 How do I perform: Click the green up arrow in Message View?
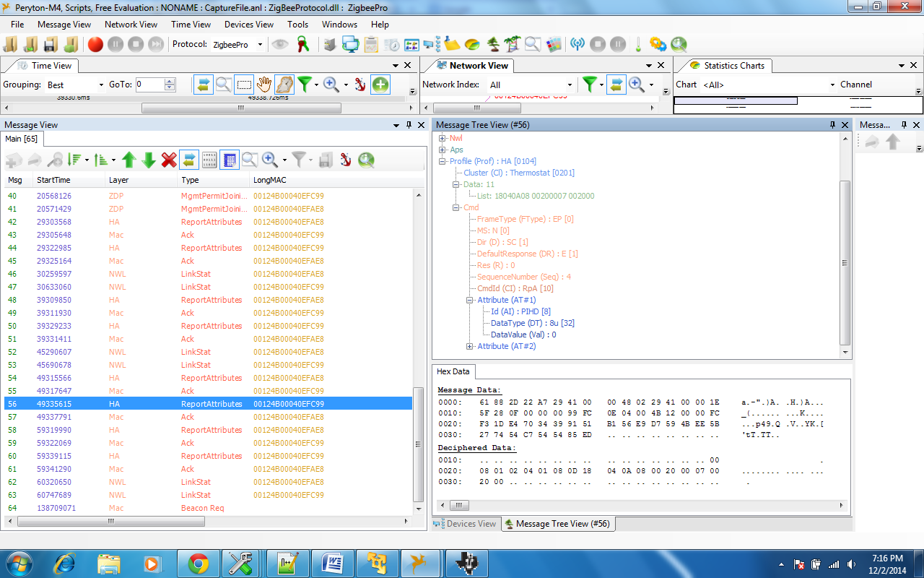(128, 160)
